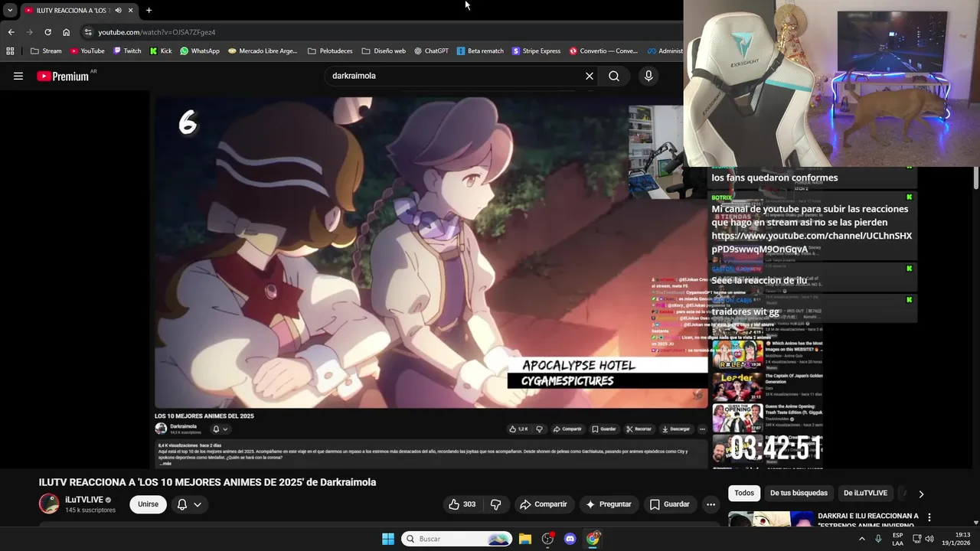Image resolution: width=980 pixels, height=551 pixels.
Task: Select the Todos filter chip
Action: [x=744, y=494]
